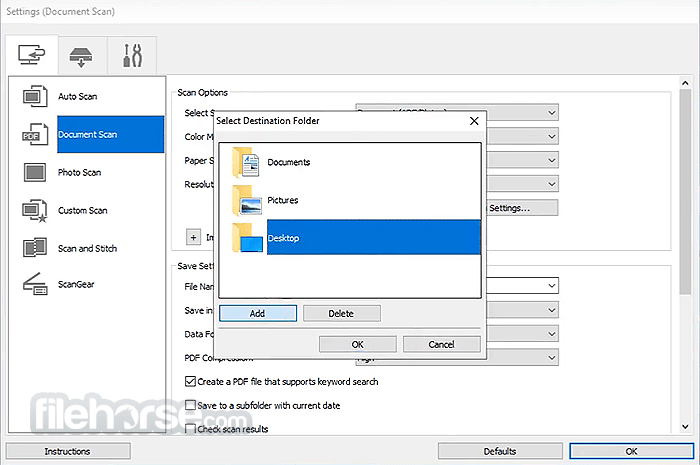Click the Instructions button
Viewport: 700px width, 465px height.
[68, 451]
